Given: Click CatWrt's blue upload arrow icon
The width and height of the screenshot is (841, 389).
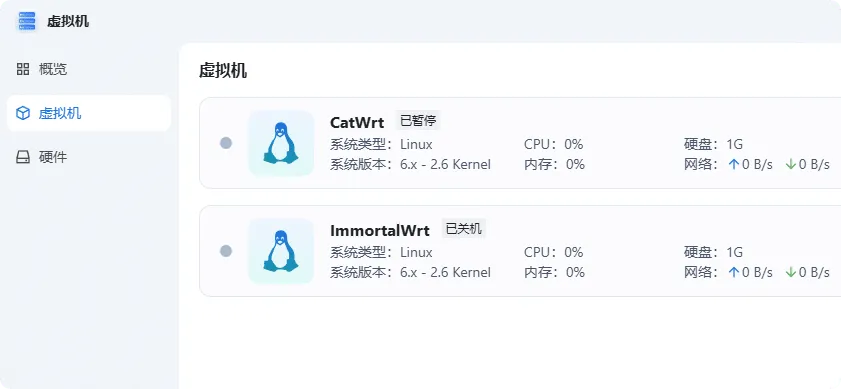Looking at the screenshot, I should pos(734,164).
